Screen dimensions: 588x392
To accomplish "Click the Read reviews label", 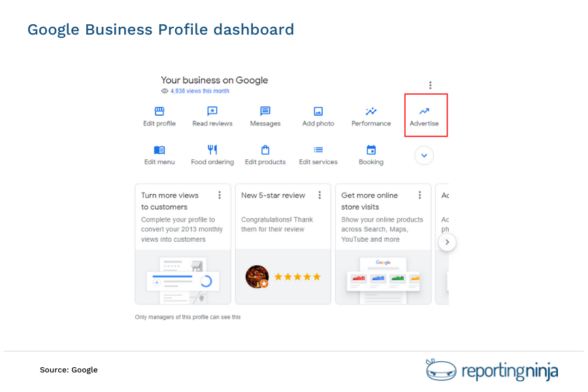I will [x=212, y=123].
